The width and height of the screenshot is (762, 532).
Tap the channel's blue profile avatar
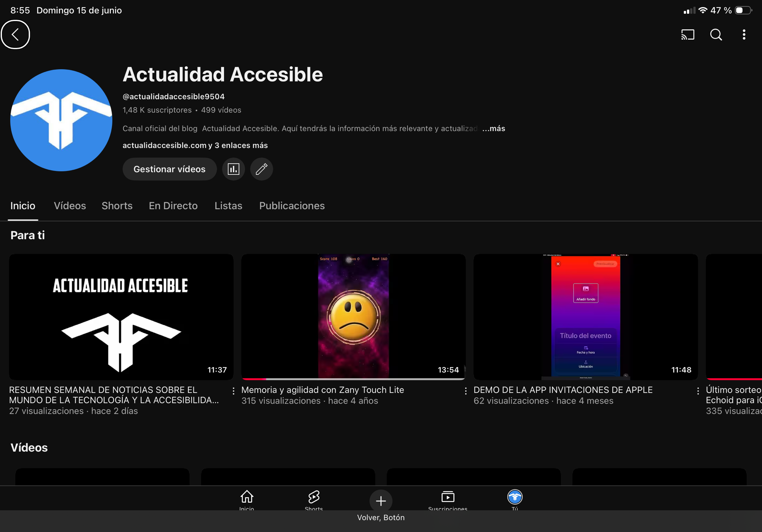(x=61, y=120)
